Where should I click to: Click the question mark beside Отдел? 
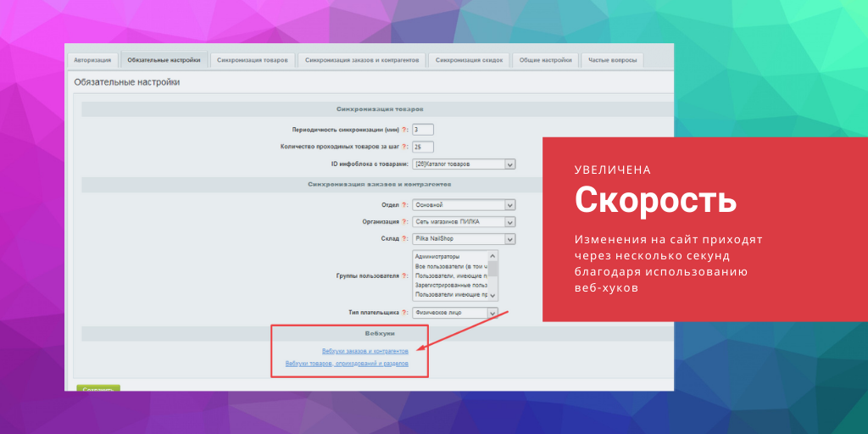[x=403, y=205]
